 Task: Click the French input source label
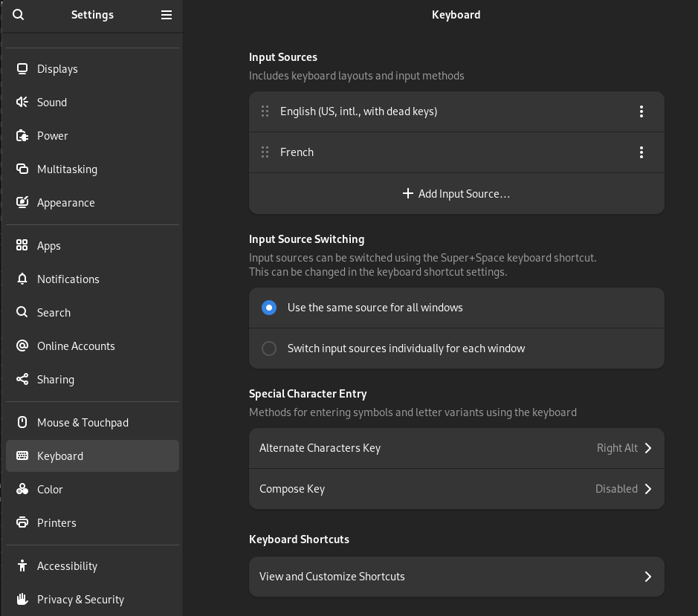[x=297, y=152]
